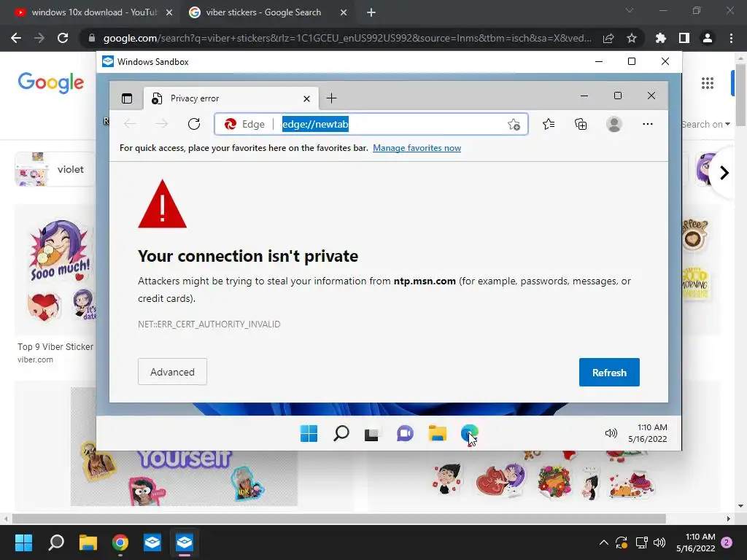Open Edge Collections icon

tap(581, 124)
